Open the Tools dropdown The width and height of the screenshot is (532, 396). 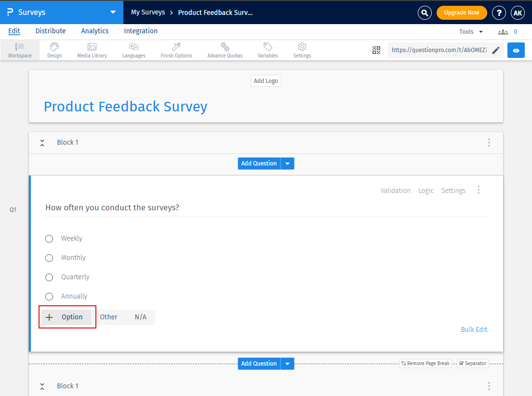tap(471, 31)
